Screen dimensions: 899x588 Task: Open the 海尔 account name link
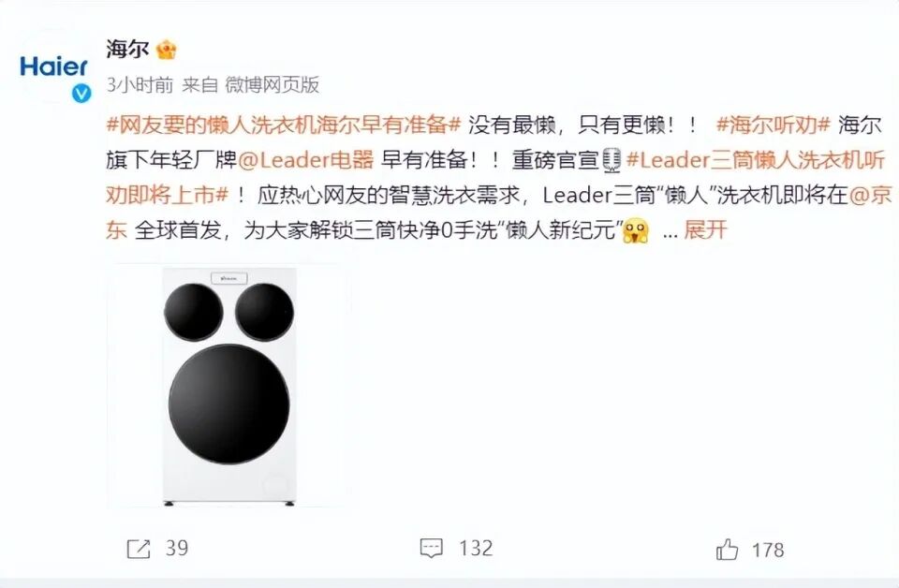[x=128, y=50]
